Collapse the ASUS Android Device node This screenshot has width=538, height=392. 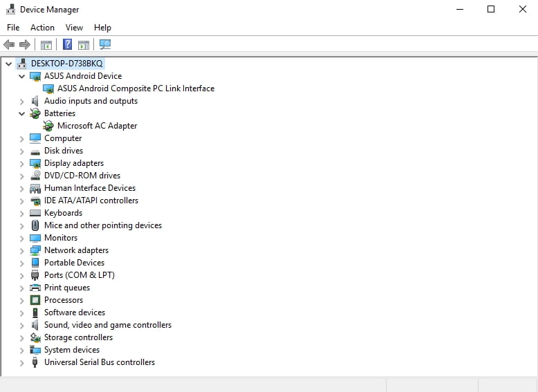click(22, 76)
